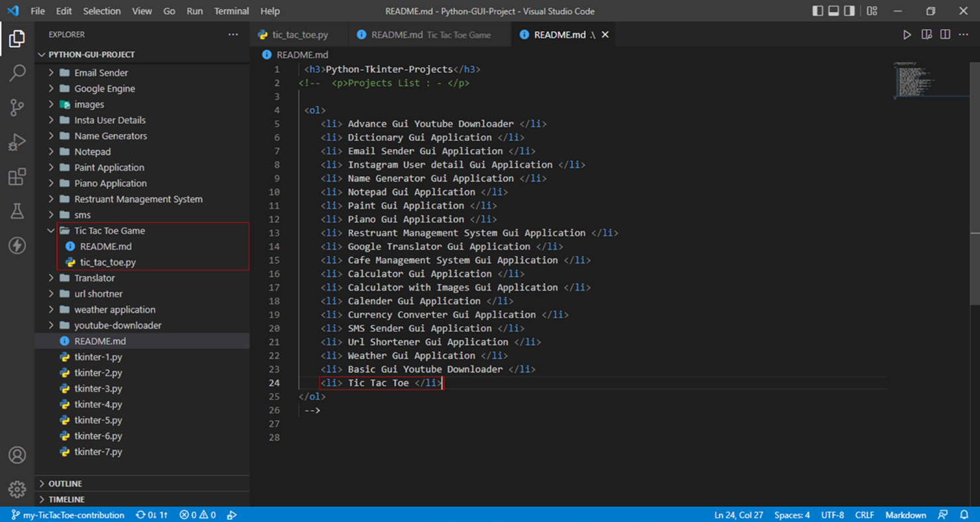Click errors and warnings count

tap(197, 515)
